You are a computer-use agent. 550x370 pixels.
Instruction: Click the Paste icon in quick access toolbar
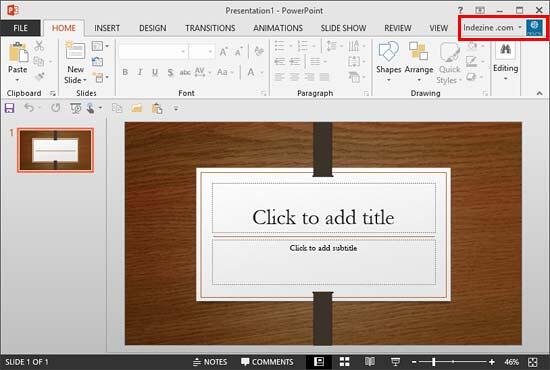157,108
